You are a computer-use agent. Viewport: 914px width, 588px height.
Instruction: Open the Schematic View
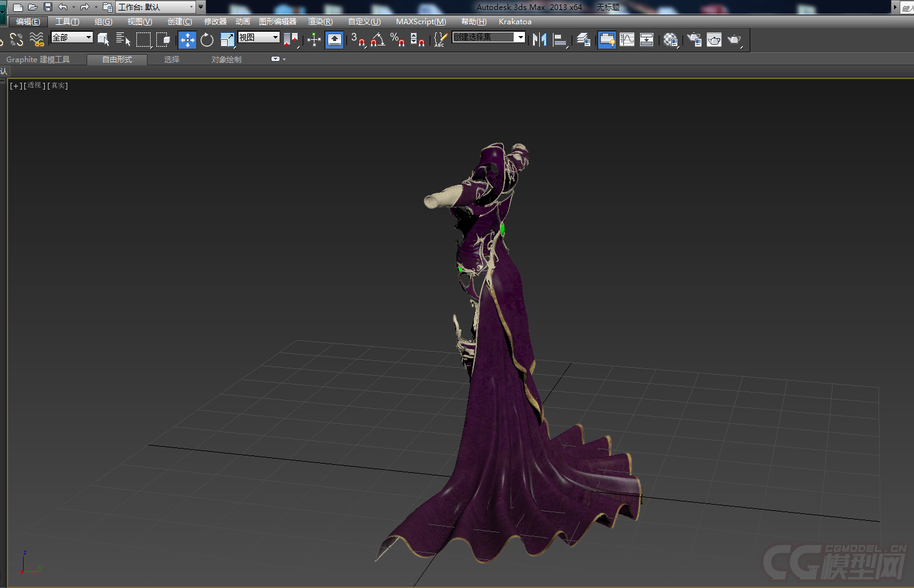[x=647, y=40]
